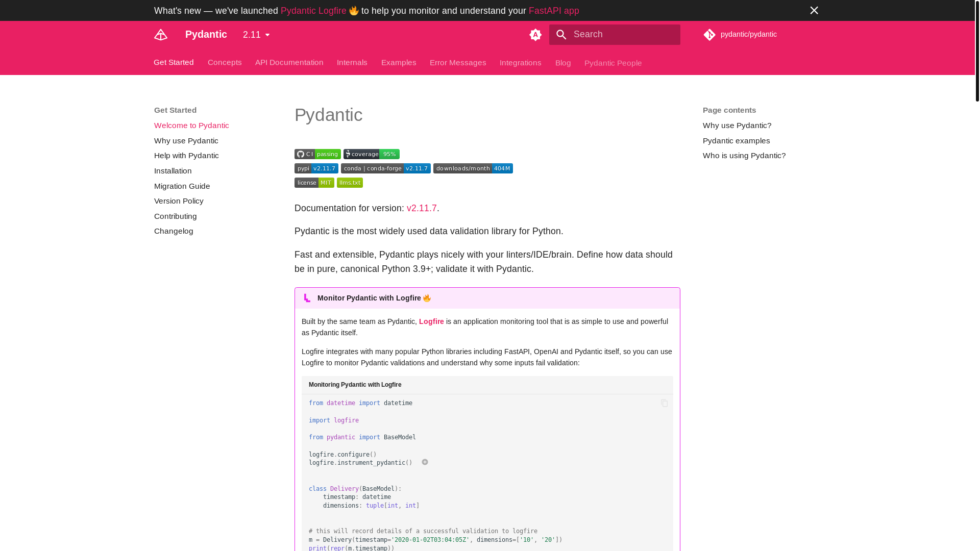Click the Pydantic logo icon in header
Image resolution: width=980 pixels, height=551 pixels.
point(161,35)
